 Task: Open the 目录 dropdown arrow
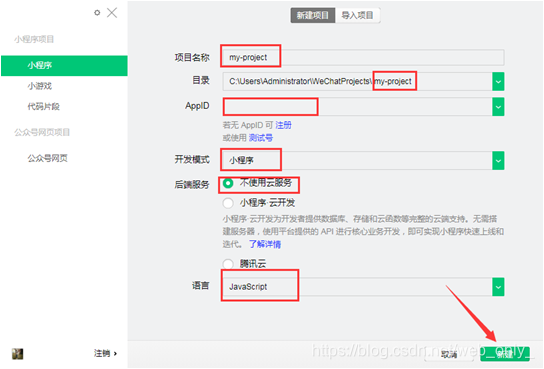click(498, 82)
